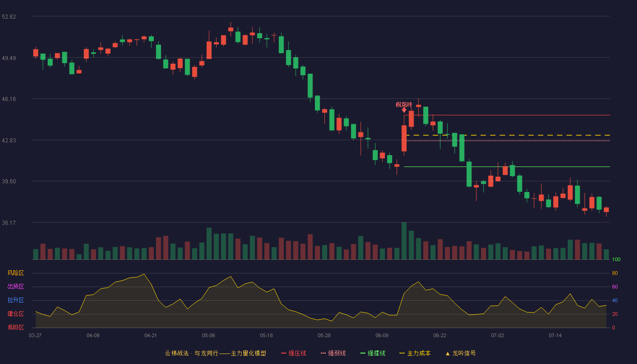Toggle the 强弱线 legend item
Viewport: 637px width, 364px height.
pos(333,353)
